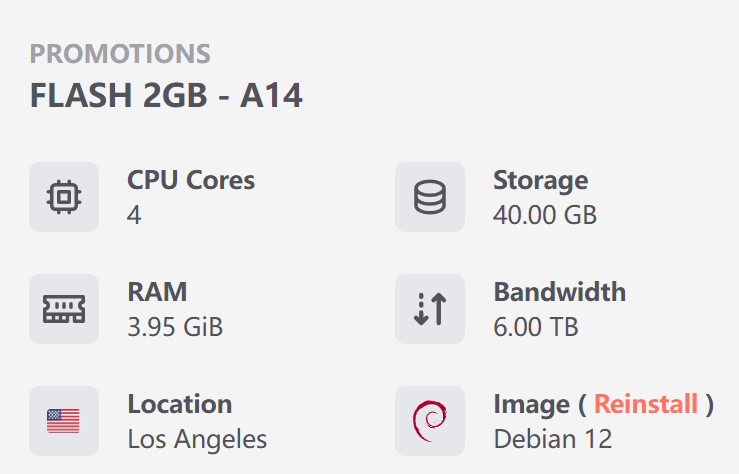This screenshot has height=474, width=739.
Task: Click the RAM heading
Action: pos(157,292)
